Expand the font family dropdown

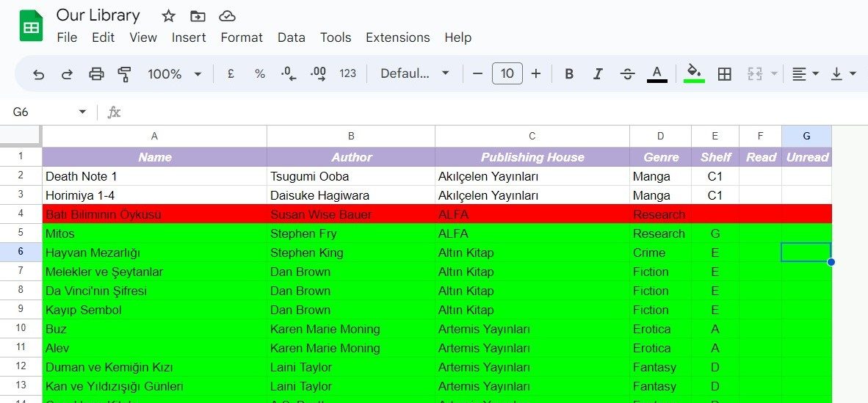pos(414,74)
